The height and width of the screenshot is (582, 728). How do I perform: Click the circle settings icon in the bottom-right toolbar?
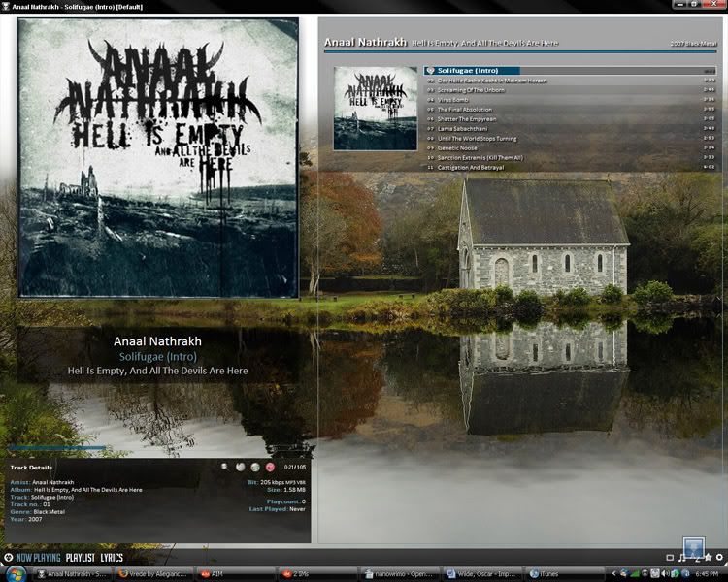click(719, 557)
